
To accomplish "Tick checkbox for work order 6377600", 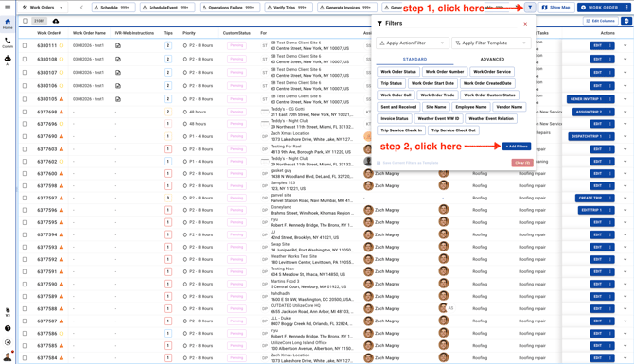I will coord(25,173).
